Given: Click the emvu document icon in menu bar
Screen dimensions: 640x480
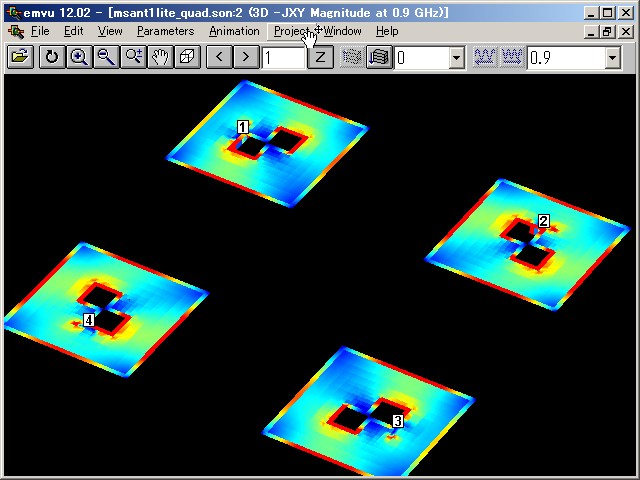Looking at the screenshot, I should coord(16,31).
